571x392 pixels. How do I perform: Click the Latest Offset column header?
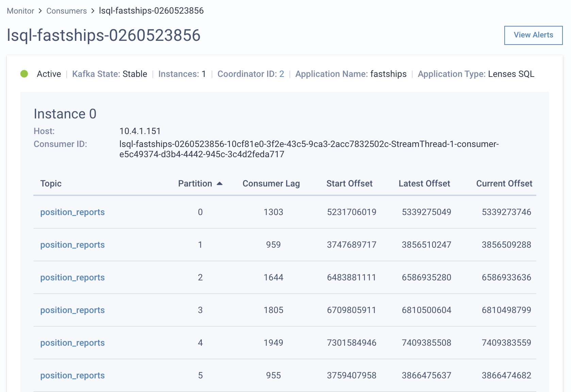pos(424,183)
